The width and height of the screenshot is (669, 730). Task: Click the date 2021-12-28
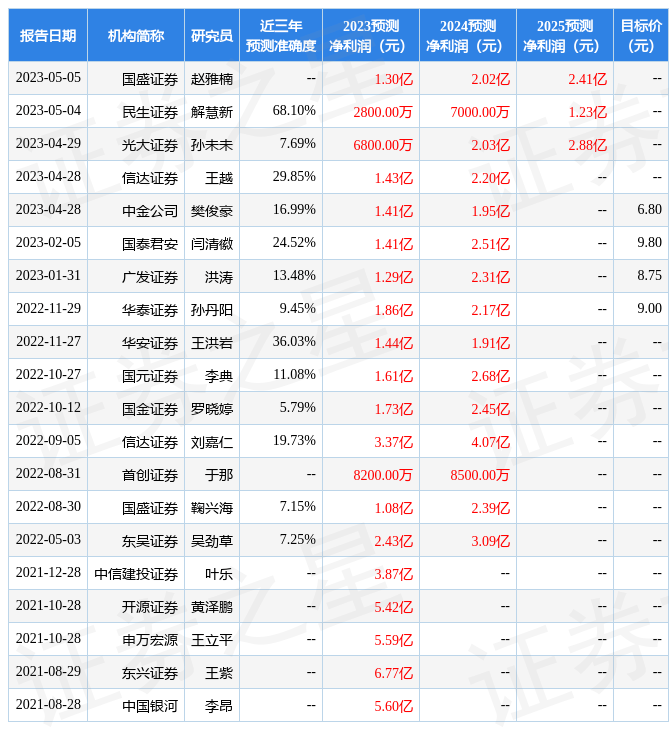pos(48,573)
